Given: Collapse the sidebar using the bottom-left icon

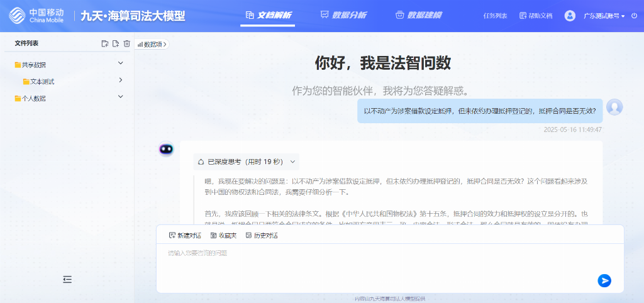Looking at the screenshot, I should click(67, 279).
